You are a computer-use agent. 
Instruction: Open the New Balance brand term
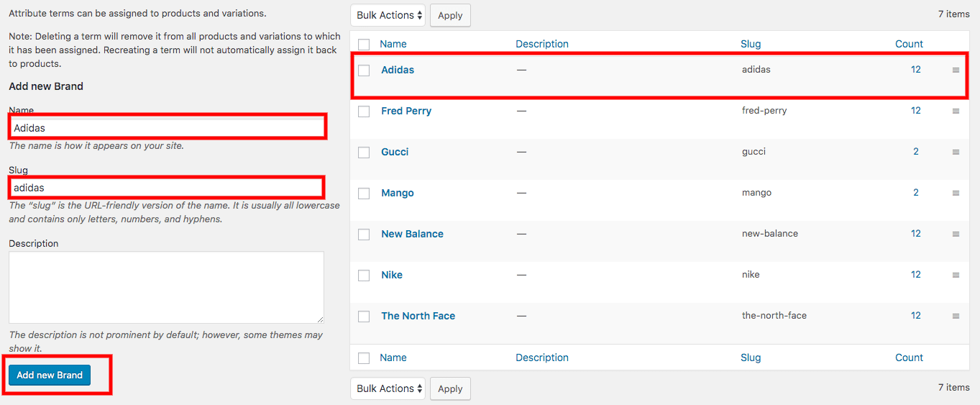[x=412, y=234]
